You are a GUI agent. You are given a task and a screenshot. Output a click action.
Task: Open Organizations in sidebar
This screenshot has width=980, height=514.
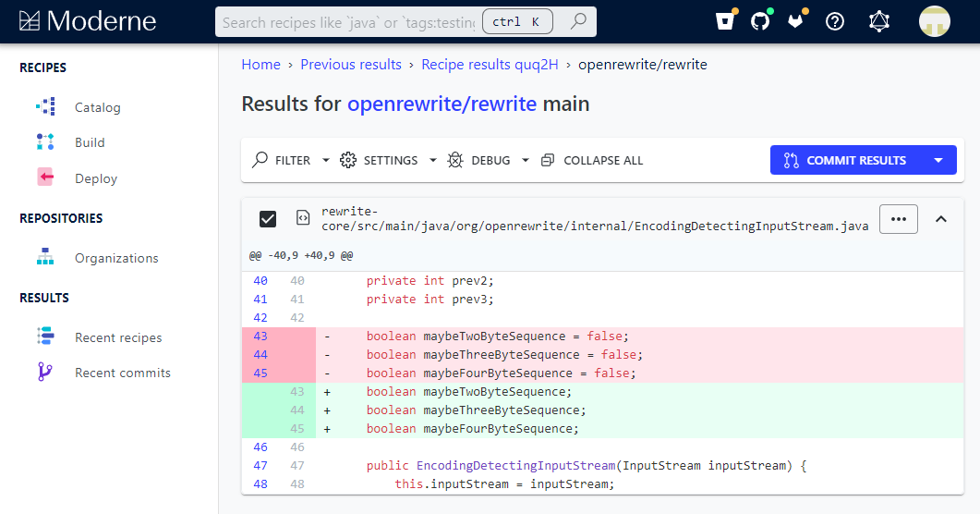pos(116,258)
